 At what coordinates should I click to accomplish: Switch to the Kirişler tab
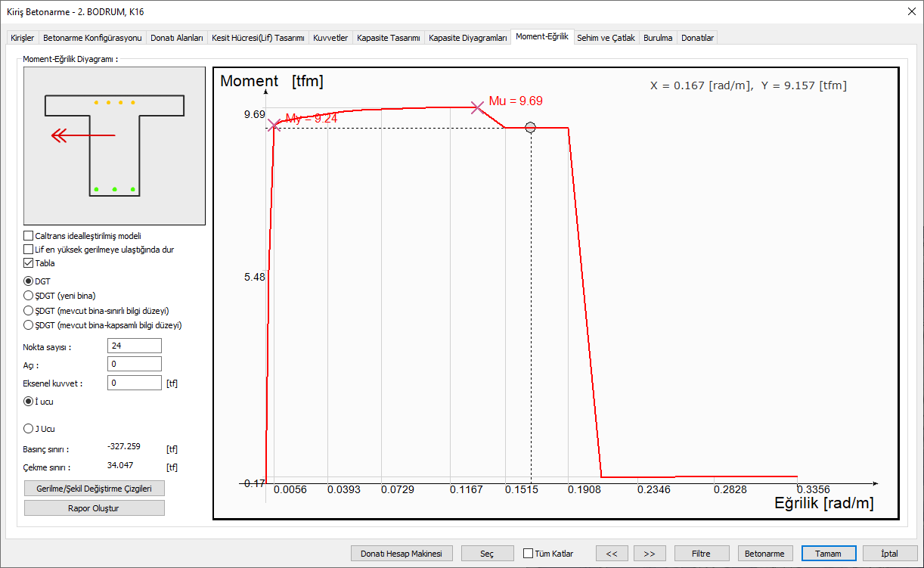[22, 38]
